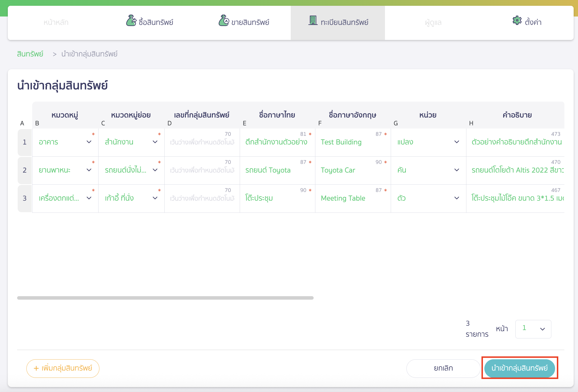The width and height of the screenshot is (578, 392).
Task: Navigate back via the สินทรัพย์ breadcrumb link
Action: pyautogui.click(x=30, y=54)
